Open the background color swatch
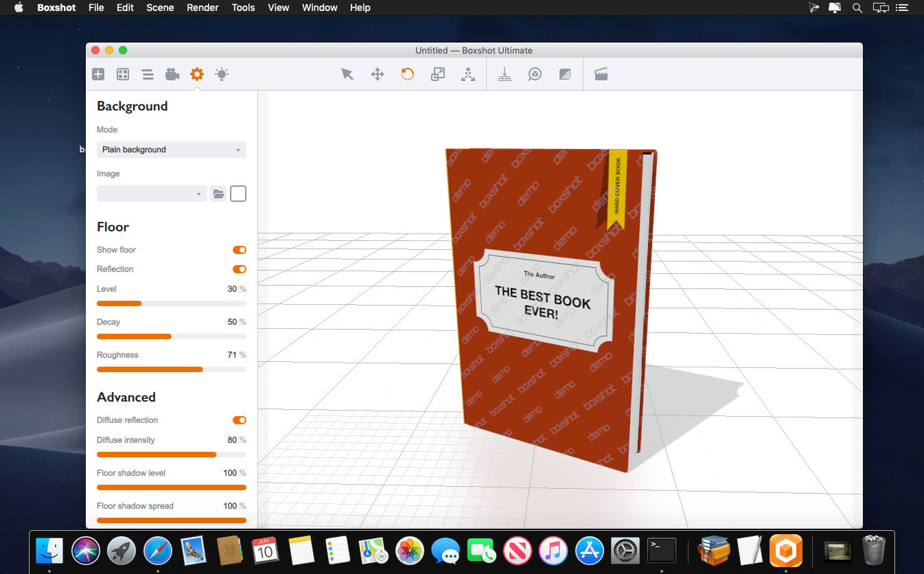 pyautogui.click(x=238, y=194)
